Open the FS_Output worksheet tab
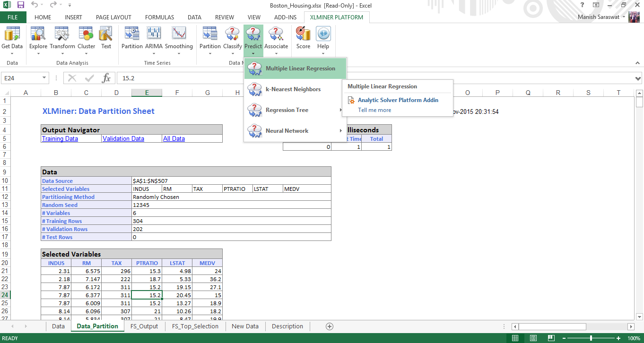 (144, 326)
